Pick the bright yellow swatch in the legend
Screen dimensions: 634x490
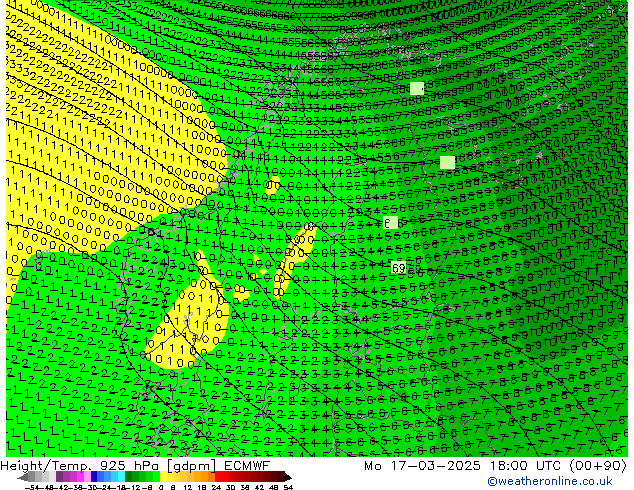coord(163,477)
